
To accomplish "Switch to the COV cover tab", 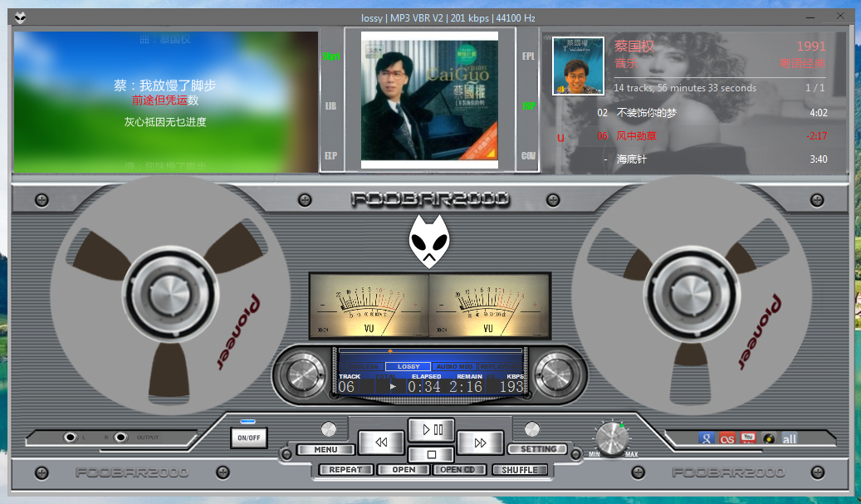I will pyautogui.click(x=528, y=156).
